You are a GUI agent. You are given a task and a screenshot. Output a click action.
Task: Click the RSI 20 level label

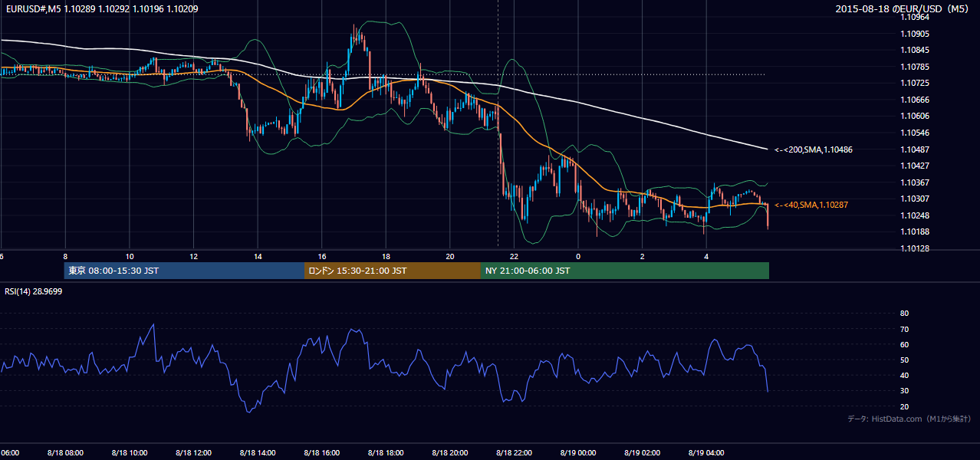[904, 406]
